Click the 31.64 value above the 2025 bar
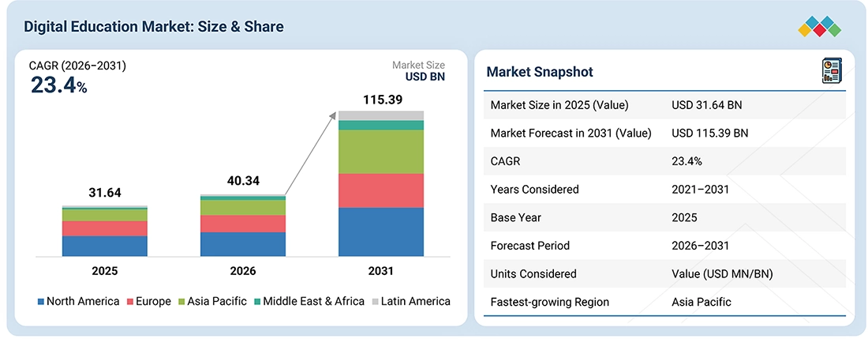Viewport: 868px width, 339px height. pos(105,194)
